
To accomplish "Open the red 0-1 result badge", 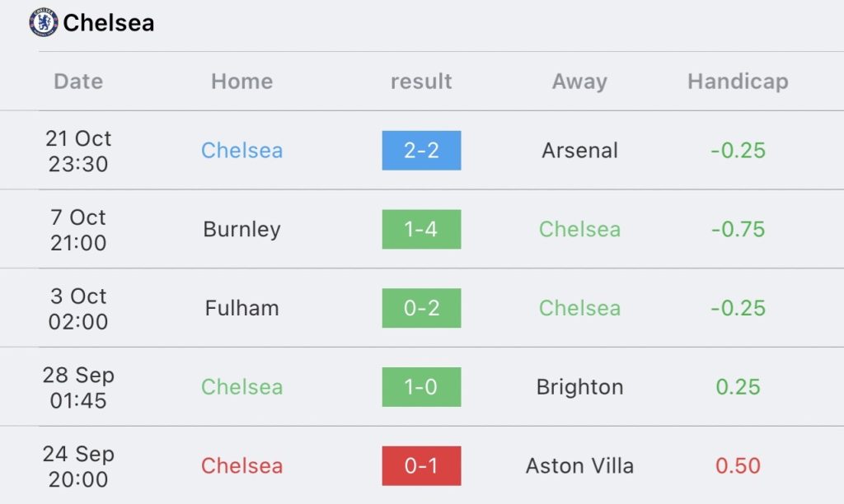I will [421, 466].
